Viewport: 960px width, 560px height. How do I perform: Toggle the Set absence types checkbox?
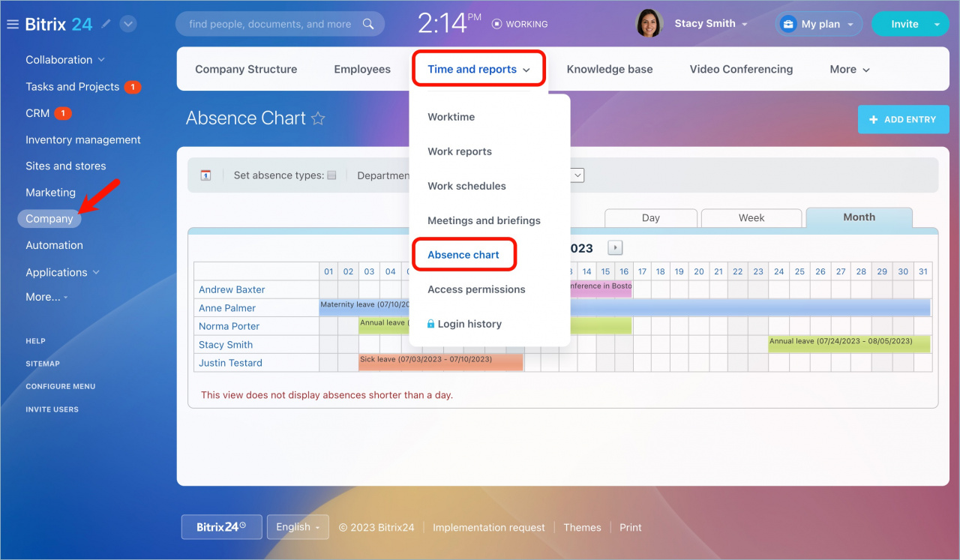pos(331,175)
